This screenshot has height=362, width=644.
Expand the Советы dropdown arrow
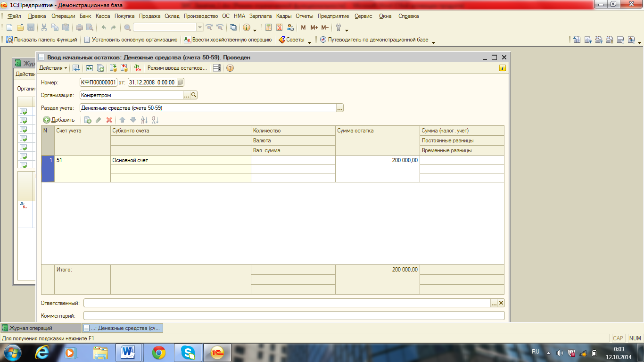click(x=310, y=41)
